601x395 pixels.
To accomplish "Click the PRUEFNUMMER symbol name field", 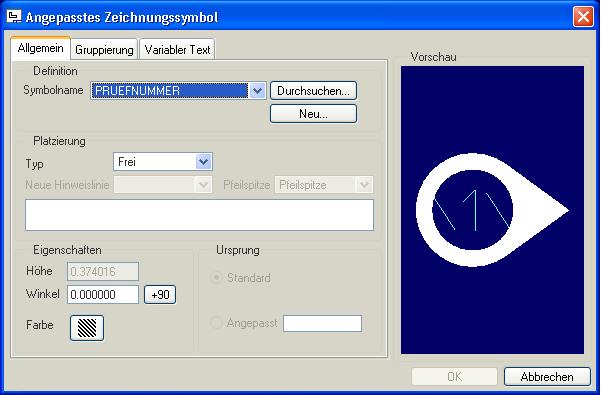I will [x=170, y=91].
